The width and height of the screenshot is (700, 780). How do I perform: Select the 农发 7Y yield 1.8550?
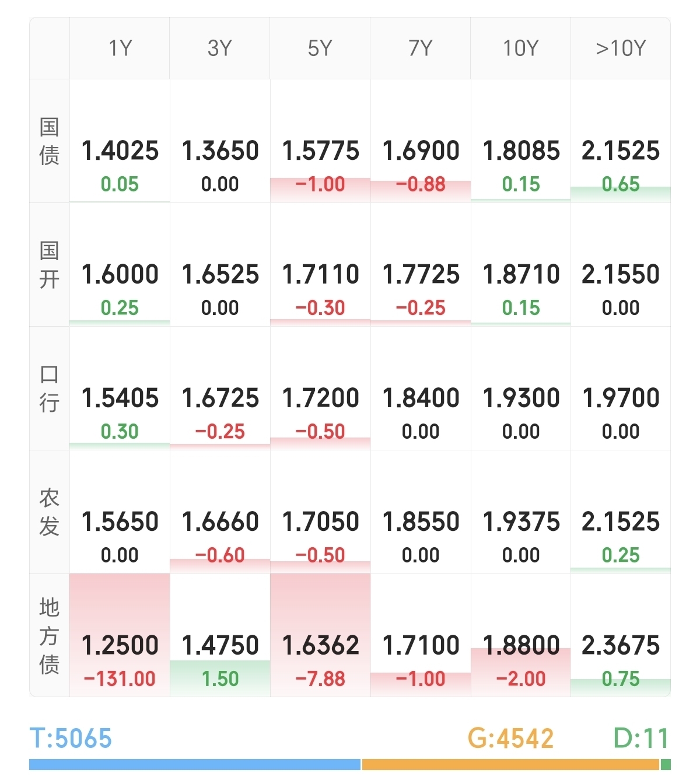[x=421, y=522]
